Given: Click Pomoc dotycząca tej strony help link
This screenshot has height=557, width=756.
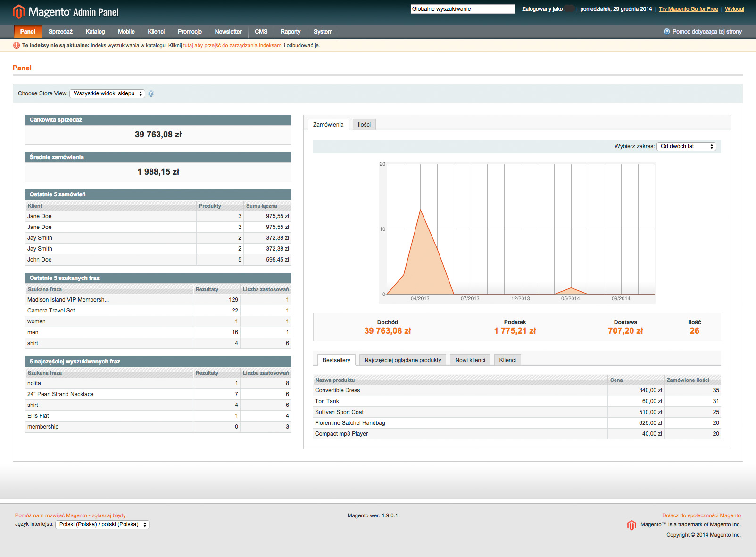Looking at the screenshot, I should pyautogui.click(x=707, y=32).
